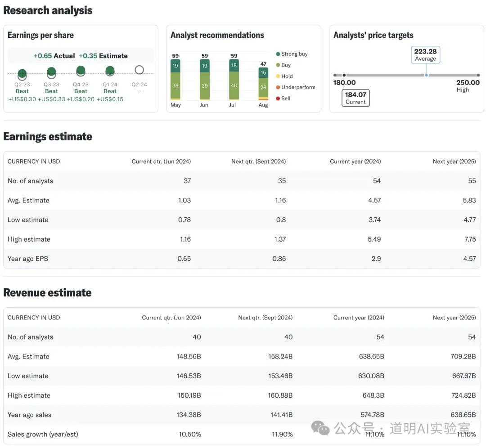The height and width of the screenshot is (448, 486).
Task: Click the Strong buy legend dot
Action: pyautogui.click(x=278, y=54)
